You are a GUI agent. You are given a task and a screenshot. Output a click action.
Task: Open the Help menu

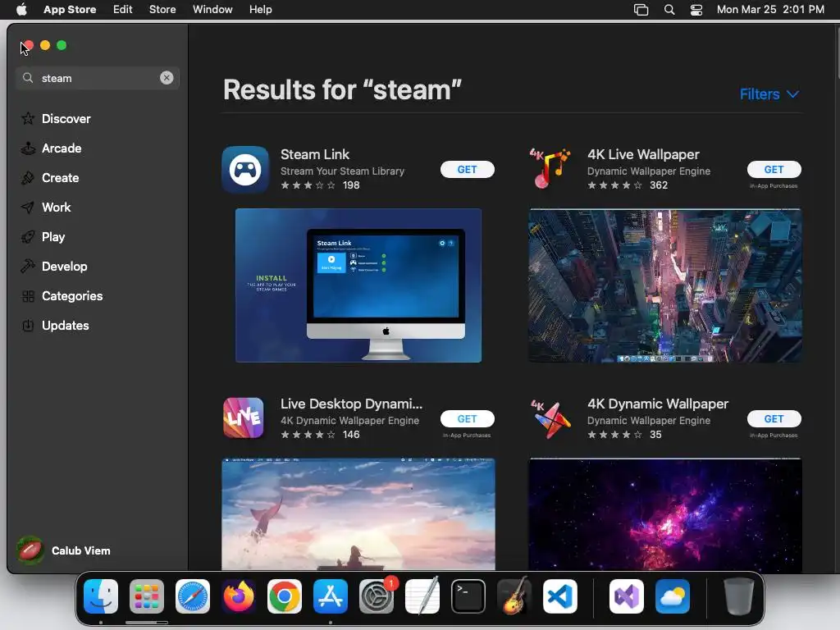click(x=260, y=9)
